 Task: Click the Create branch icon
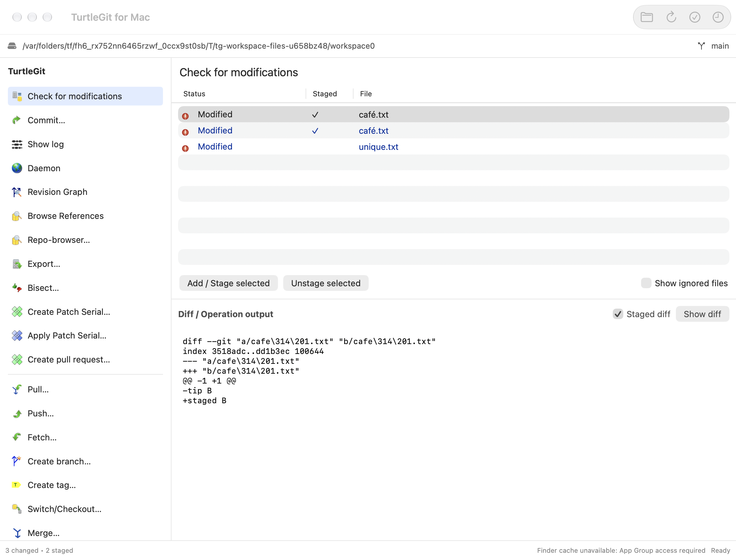click(x=17, y=461)
